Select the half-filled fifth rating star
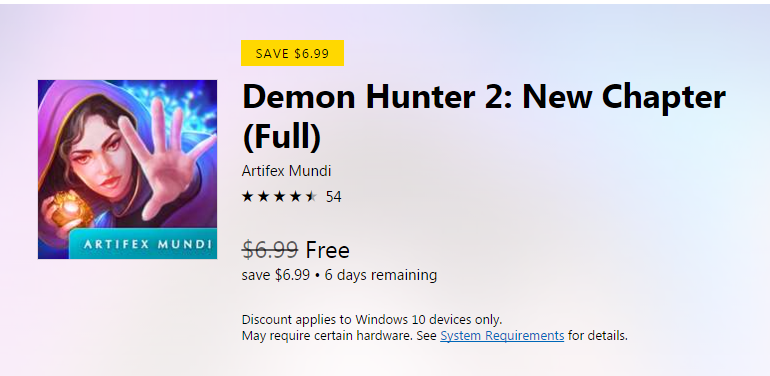Image resolution: width=770 pixels, height=376 pixels. [x=311, y=197]
